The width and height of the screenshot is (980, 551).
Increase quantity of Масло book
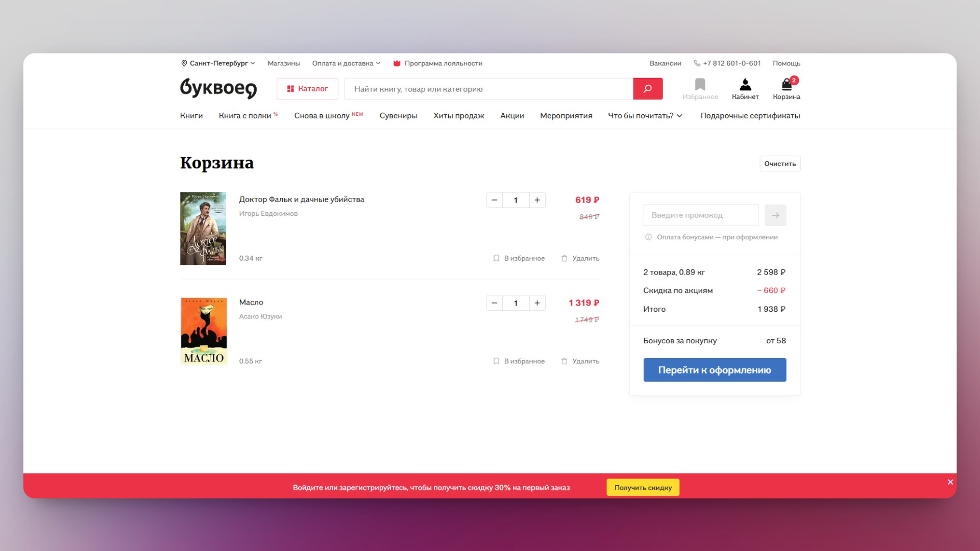point(537,303)
